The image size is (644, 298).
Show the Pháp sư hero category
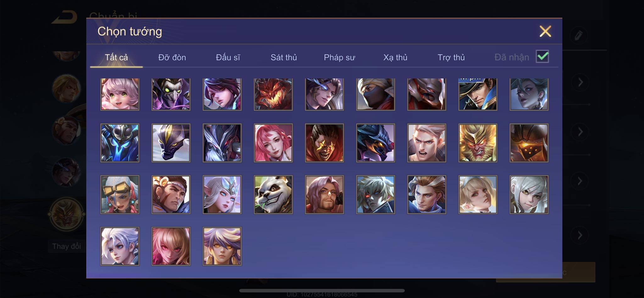(x=339, y=58)
